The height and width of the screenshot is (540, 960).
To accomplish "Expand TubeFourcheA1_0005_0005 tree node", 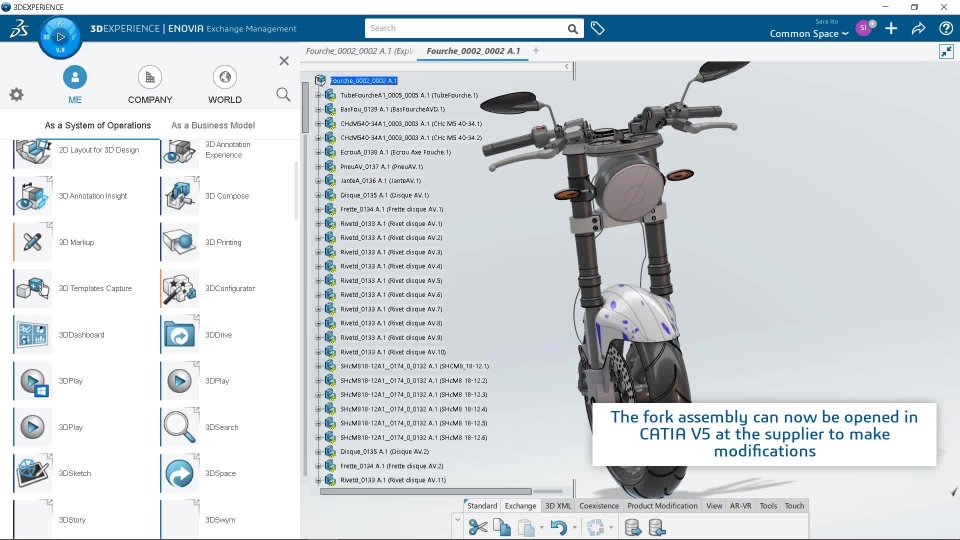I will click(318, 96).
